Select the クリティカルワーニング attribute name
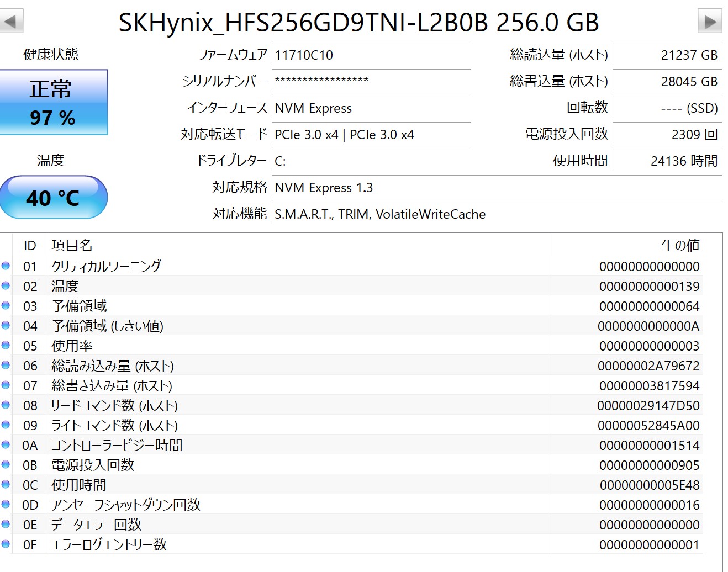 coord(106,266)
